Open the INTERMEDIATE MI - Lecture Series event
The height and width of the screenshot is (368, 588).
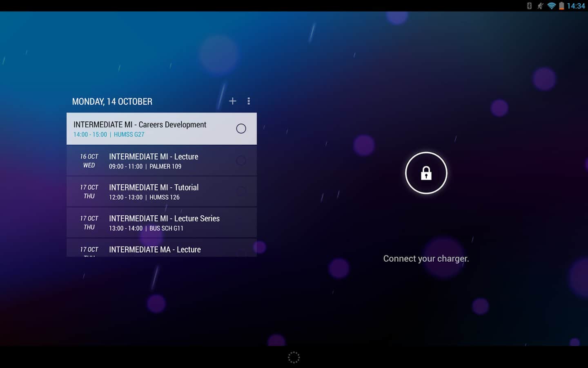164,219
